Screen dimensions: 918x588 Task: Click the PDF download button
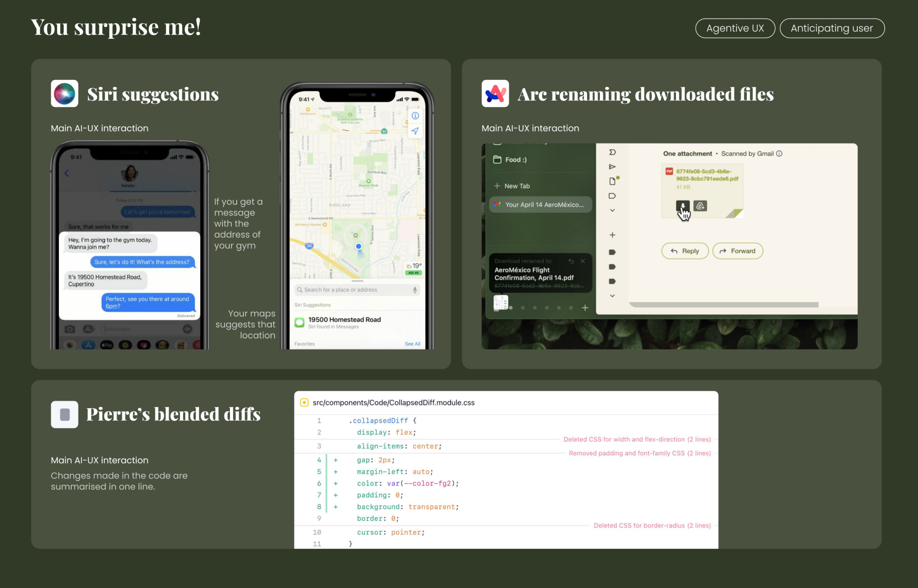click(x=682, y=206)
